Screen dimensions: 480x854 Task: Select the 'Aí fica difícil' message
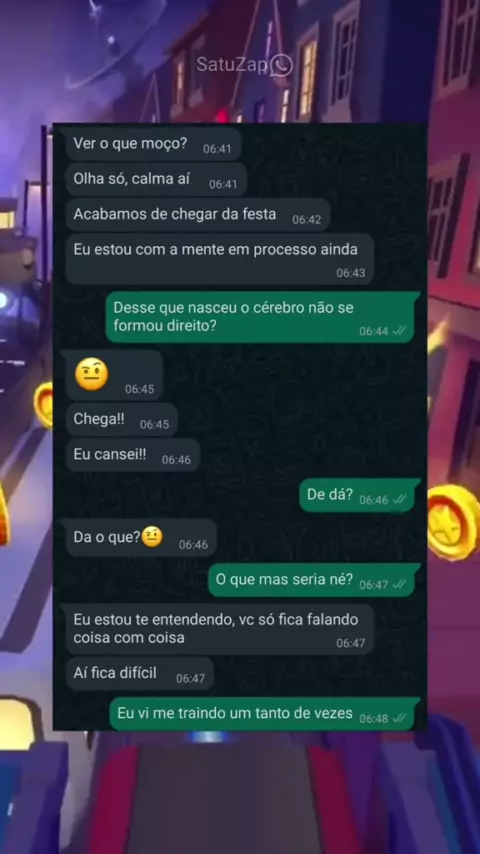(139, 674)
